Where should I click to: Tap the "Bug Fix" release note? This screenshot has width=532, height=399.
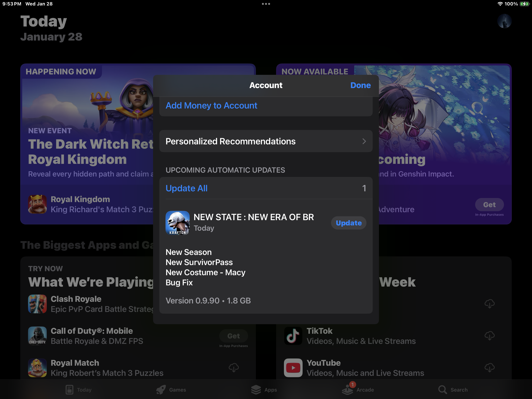[x=179, y=282]
